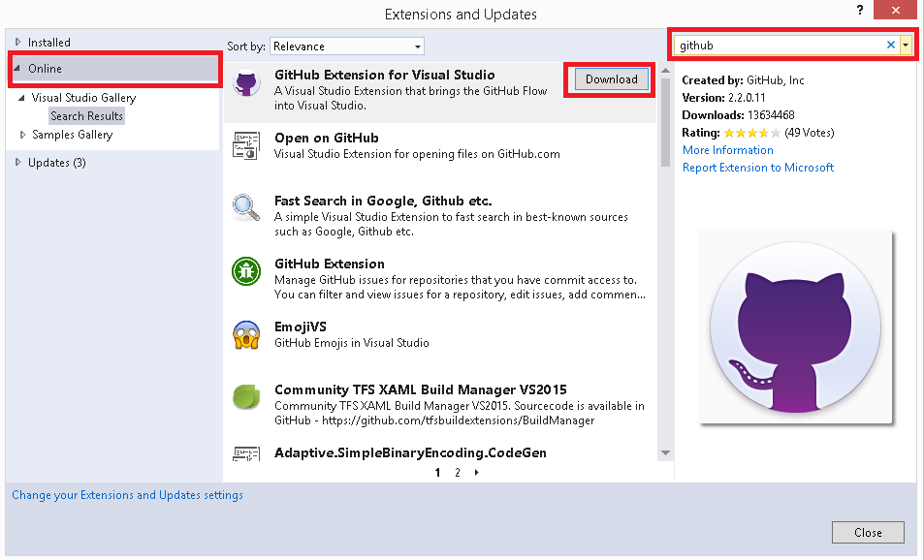Select Search Results in the tree
The height and width of the screenshot is (560, 924).
[86, 116]
